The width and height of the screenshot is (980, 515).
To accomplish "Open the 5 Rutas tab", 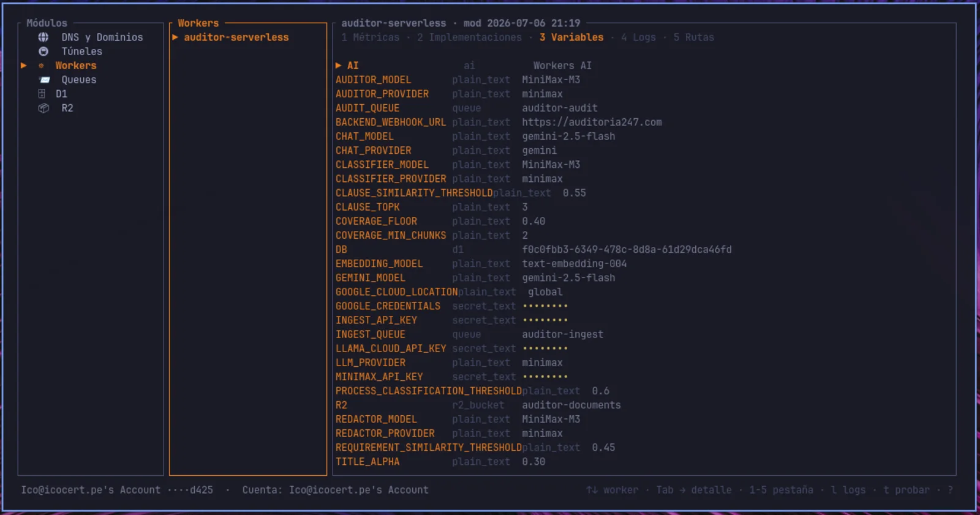I will (x=694, y=37).
